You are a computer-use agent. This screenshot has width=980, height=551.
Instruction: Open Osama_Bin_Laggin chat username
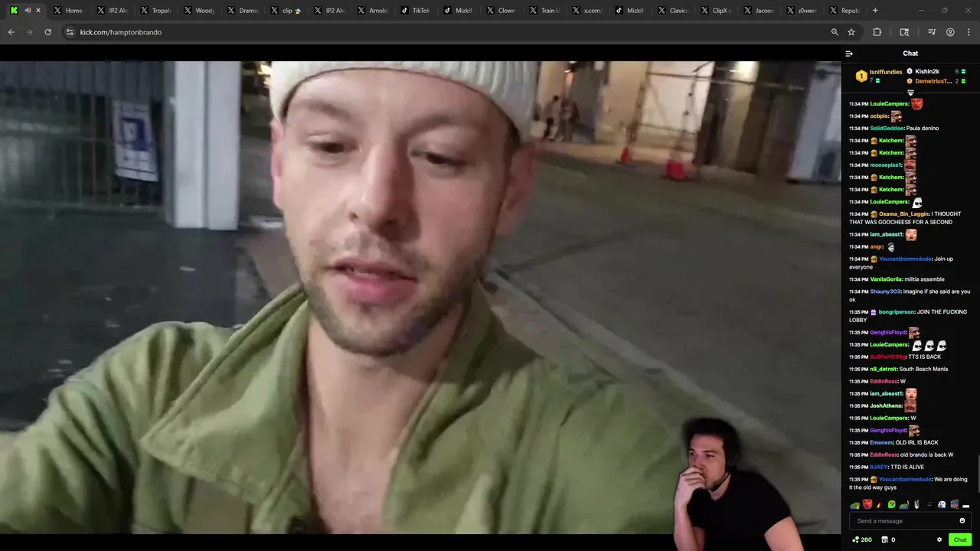(x=904, y=214)
